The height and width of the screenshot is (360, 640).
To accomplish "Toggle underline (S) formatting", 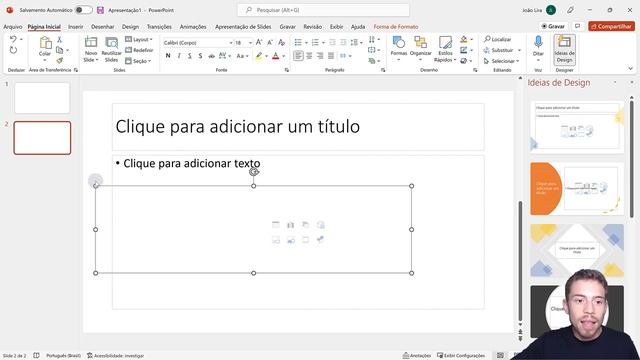I will (190, 56).
